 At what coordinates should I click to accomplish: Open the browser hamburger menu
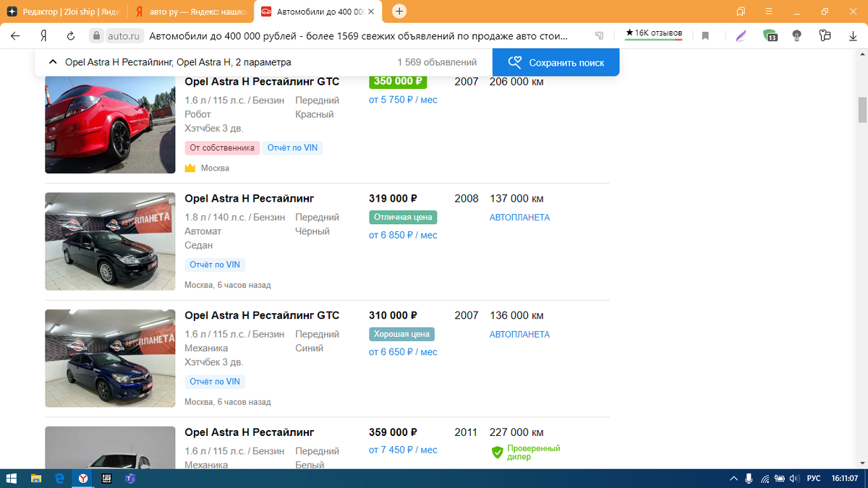770,12
